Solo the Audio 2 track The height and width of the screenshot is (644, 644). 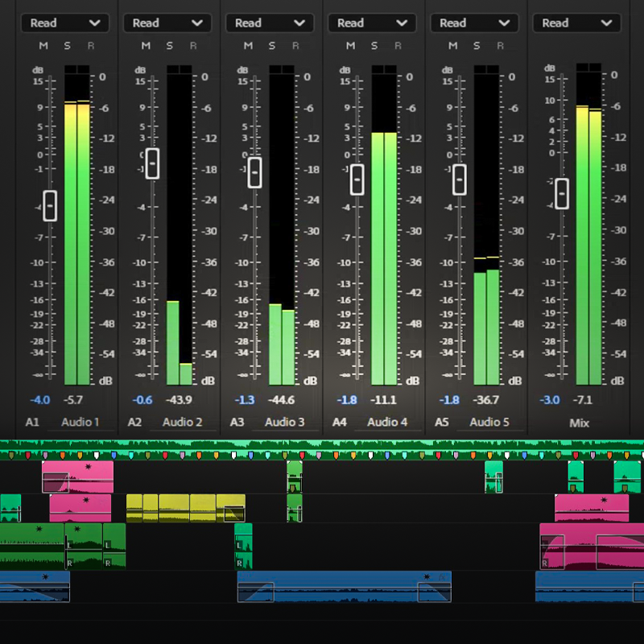coord(168,46)
